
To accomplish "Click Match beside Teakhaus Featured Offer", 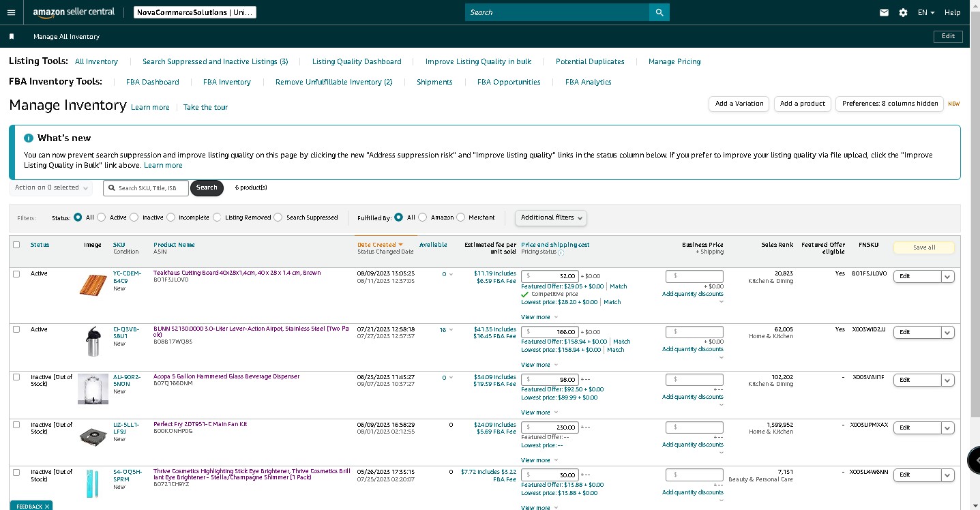I will click(x=619, y=286).
